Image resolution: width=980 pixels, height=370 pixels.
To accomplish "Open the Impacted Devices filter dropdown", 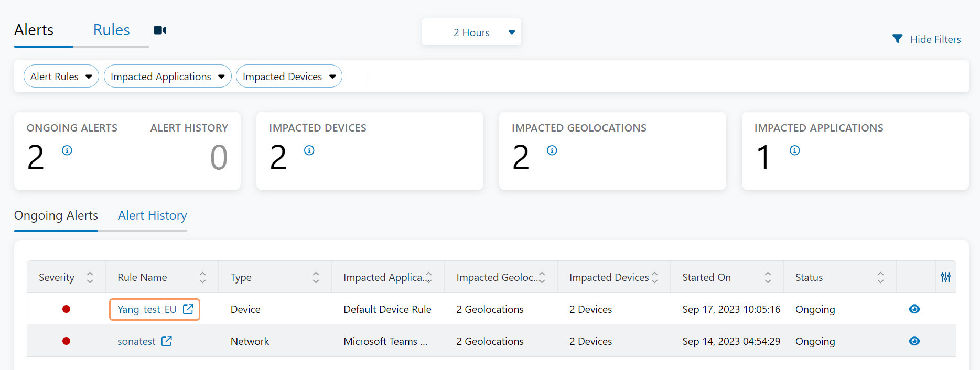I will pos(289,77).
